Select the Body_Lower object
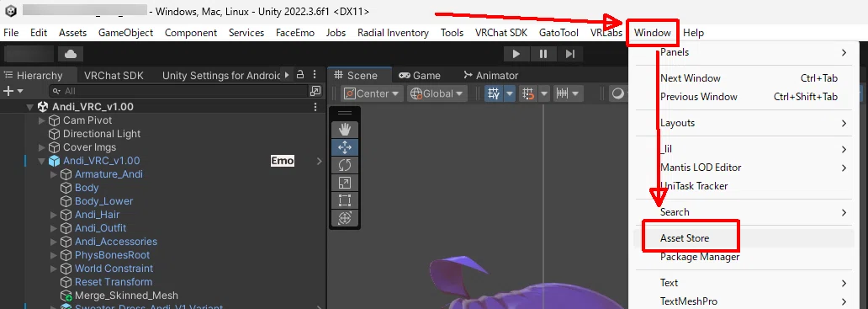This screenshot has width=868, height=309. 104,201
